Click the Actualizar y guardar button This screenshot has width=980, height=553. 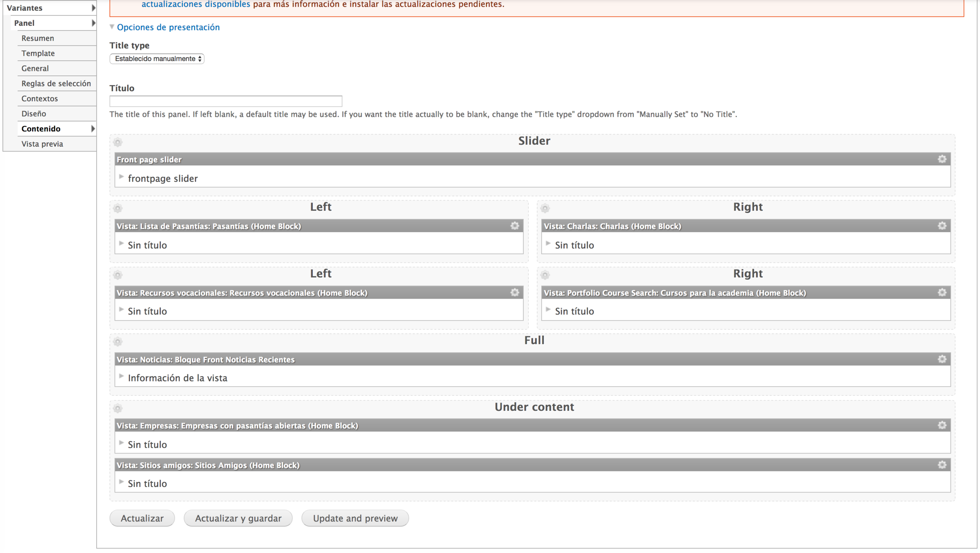coord(238,518)
